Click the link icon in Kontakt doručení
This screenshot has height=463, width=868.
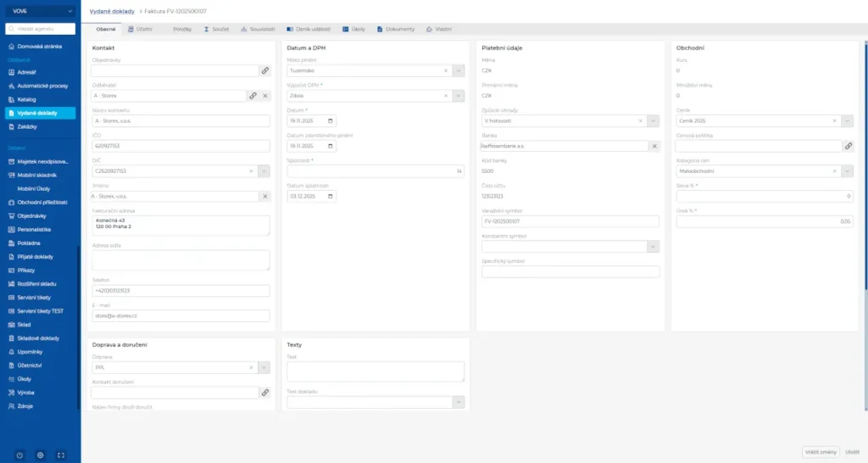[264, 393]
